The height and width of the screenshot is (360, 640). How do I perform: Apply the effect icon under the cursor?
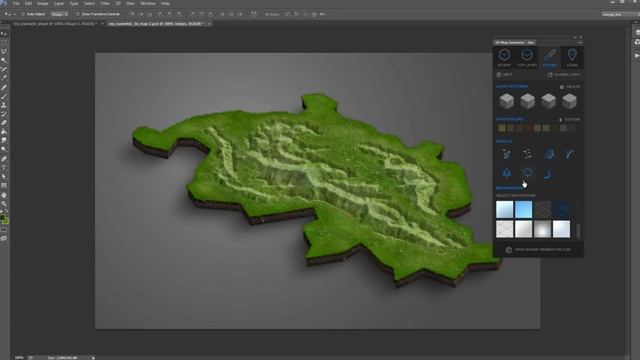click(527, 173)
